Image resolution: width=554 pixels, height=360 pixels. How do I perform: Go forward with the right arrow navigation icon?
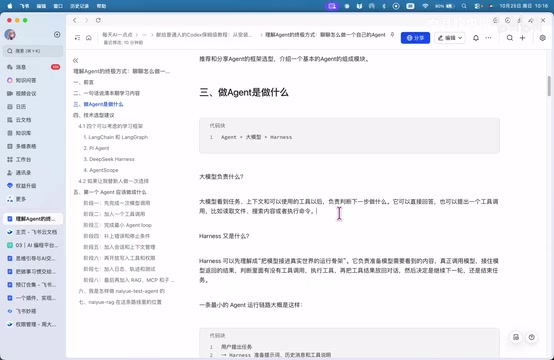tap(86, 20)
